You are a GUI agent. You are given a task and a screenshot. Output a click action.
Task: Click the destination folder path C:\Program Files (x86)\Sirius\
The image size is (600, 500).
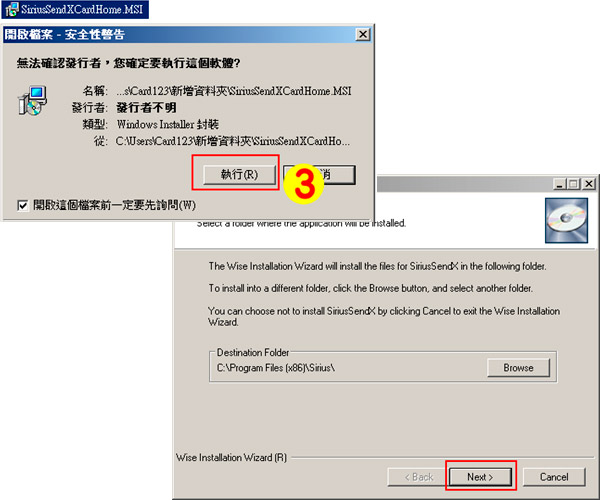click(x=276, y=368)
